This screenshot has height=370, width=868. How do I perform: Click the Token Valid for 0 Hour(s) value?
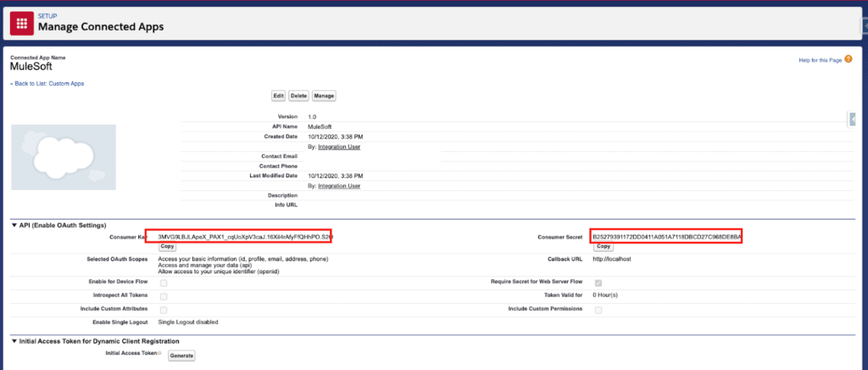click(x=605, y=295)
